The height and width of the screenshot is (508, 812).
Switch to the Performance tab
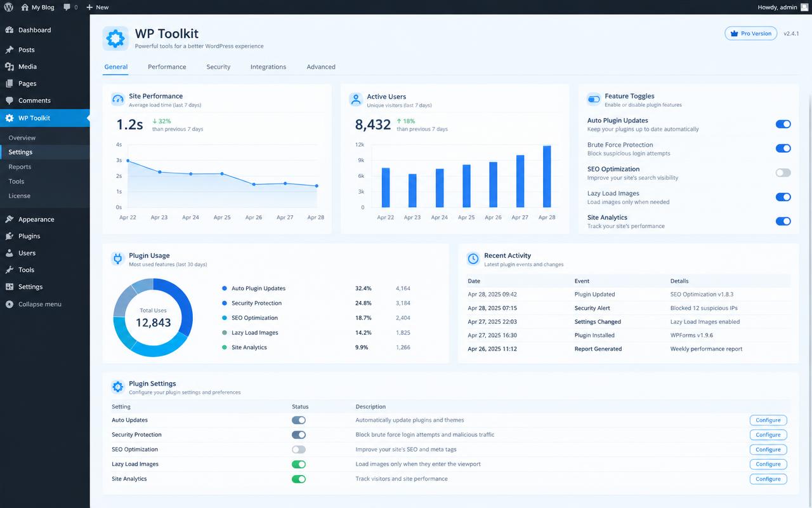(x=167, y=67)
